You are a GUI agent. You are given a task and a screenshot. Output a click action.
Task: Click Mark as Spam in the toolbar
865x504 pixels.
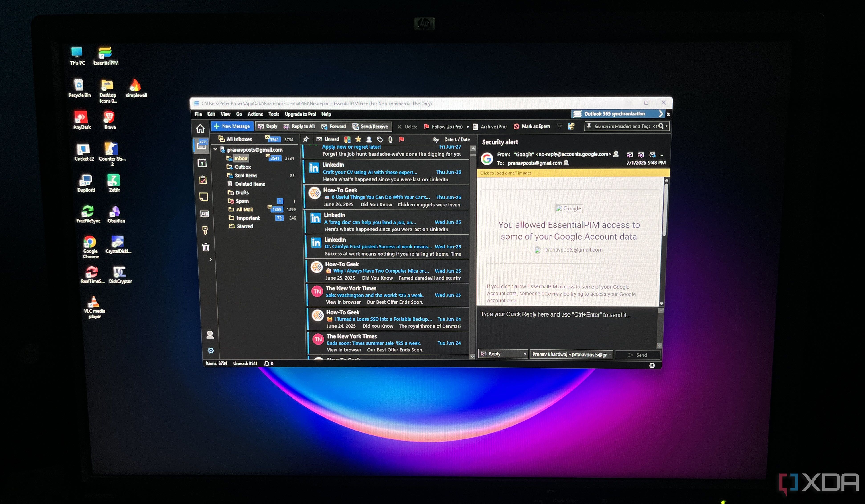coord(532,127)
